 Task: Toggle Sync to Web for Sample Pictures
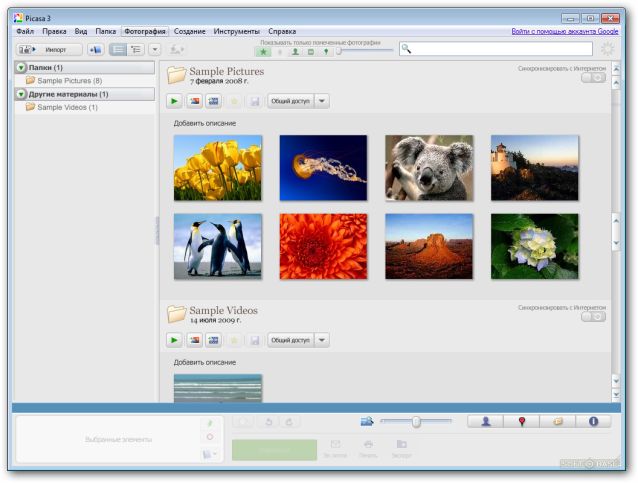593,78
